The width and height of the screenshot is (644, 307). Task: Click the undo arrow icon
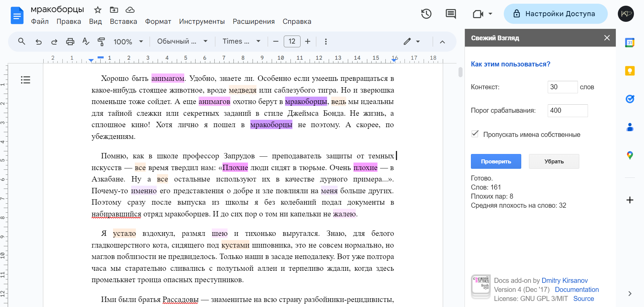tap(39, 42)
